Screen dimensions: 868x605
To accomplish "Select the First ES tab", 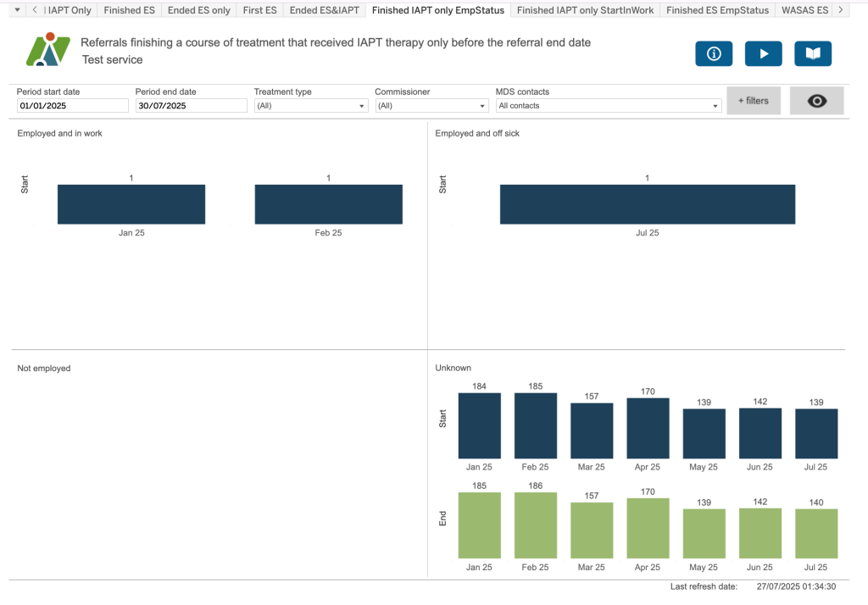I will (x=259, y=10).
